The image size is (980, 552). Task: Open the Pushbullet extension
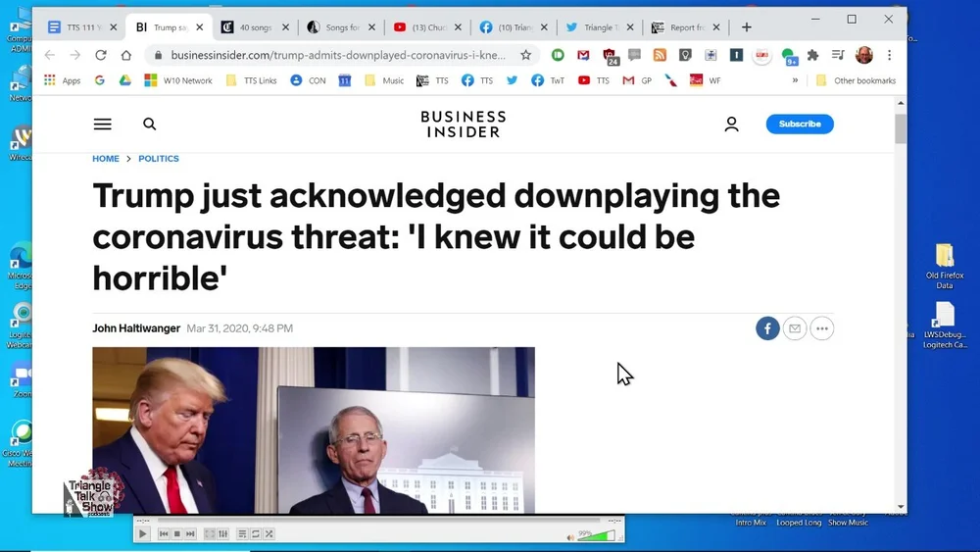tap(559, 55)
